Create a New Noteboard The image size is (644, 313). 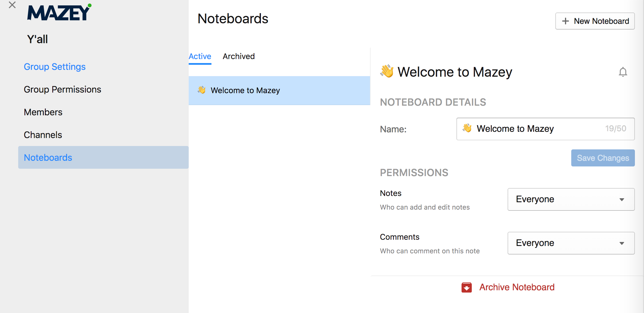tap(595, 21)
